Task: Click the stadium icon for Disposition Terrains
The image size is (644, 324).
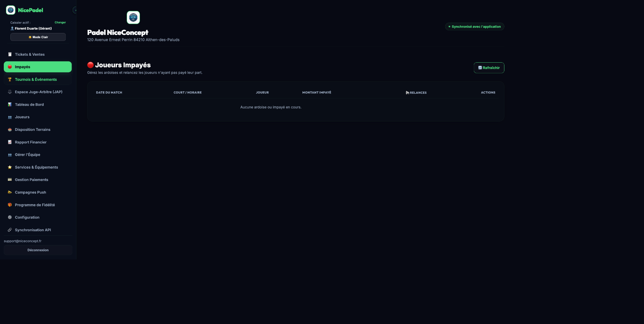Action: (10, 130)
